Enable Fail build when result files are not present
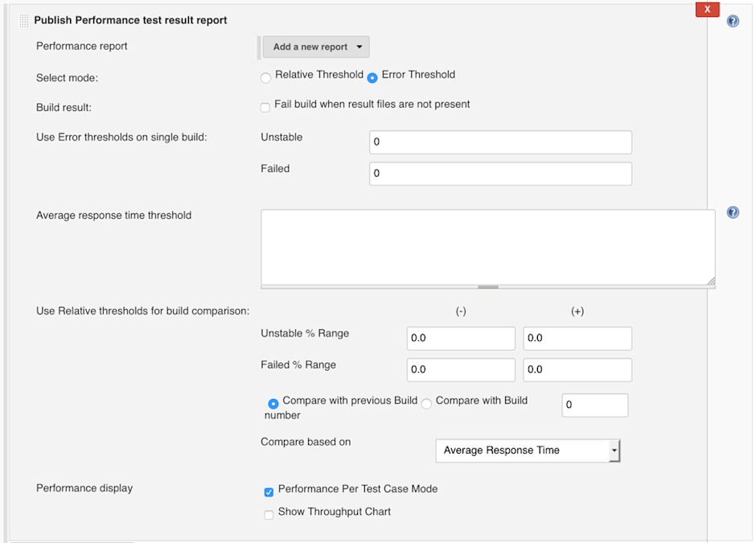Image resolution: width=756 pixels, height=543 pixels. (265, 106)
